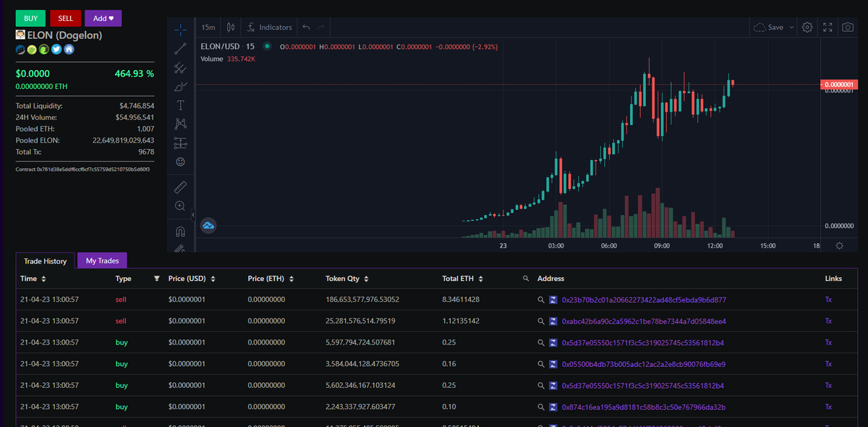
Task: Select the ruler measure tool
Action: tap(180, 187)
